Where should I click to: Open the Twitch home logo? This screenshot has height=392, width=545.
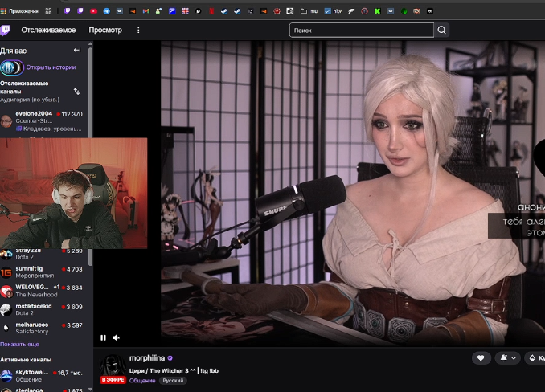[5, 31]
